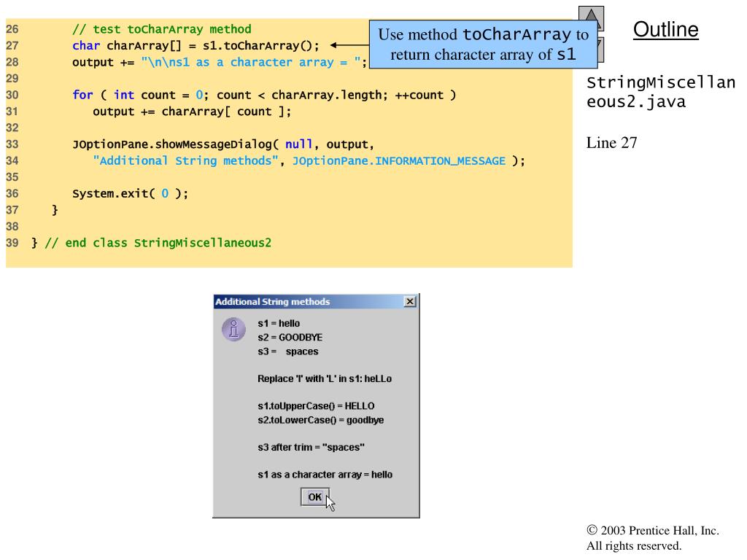747x560 pixels.
Task: Click 's1 as a character array = hello'
Action: (x=325, y=474)
